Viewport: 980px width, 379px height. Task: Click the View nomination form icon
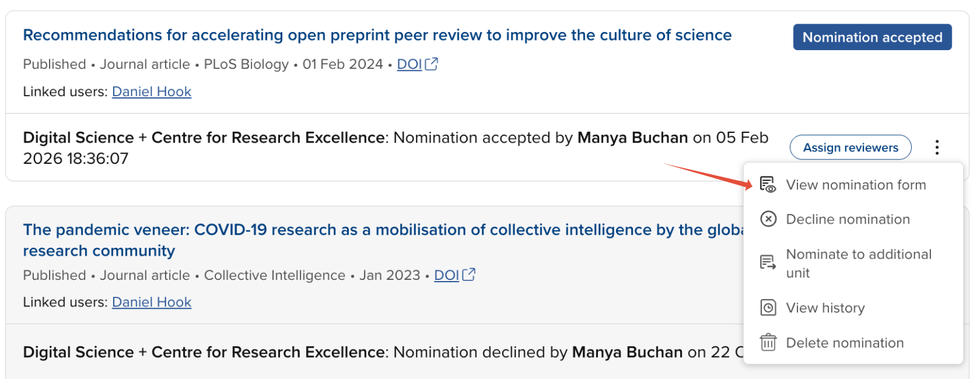(768, 185)
